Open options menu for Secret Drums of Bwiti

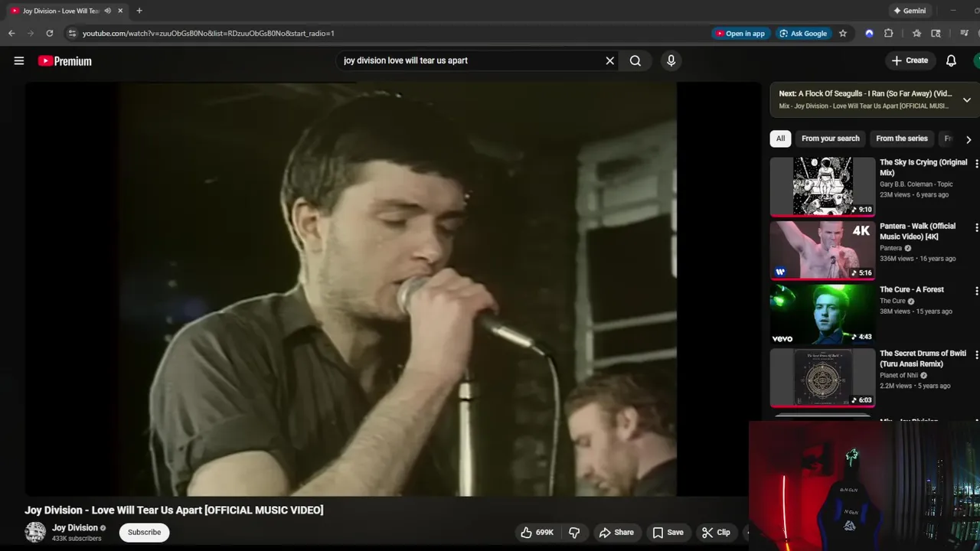[x=976, y=355]
